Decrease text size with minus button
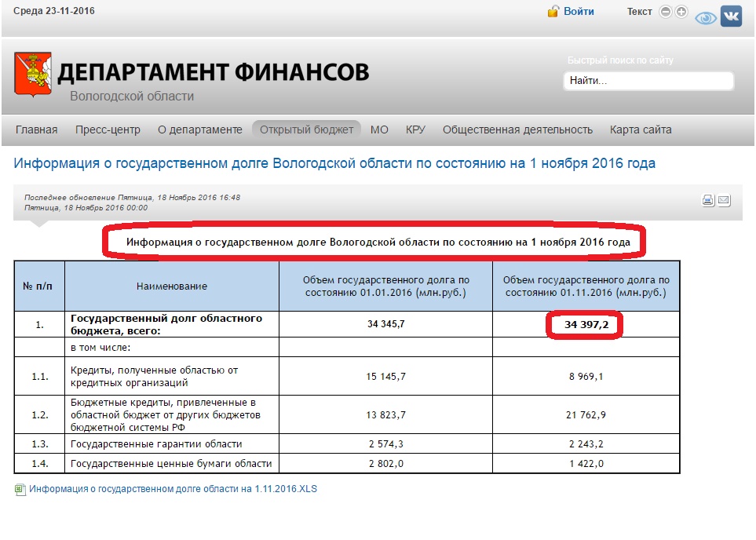Image resolution: width=756 pixels, height=540 pixels. (x=666, y=12)
